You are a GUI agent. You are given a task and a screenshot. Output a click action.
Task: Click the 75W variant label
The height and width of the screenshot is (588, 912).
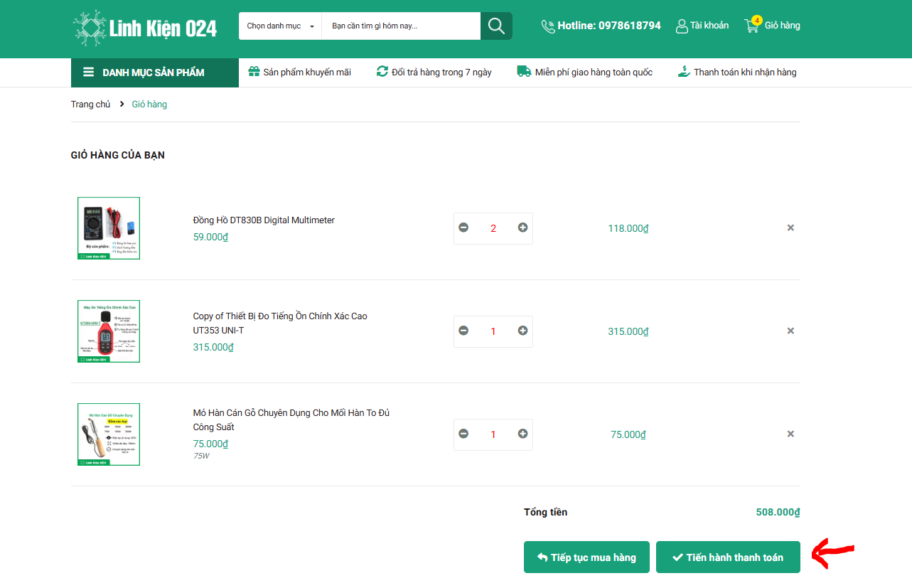point(201,456)
